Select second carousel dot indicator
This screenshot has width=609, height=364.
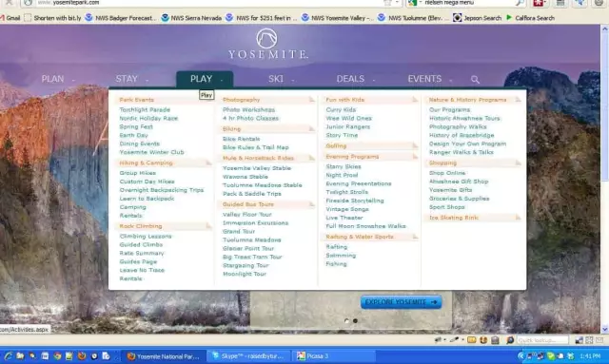click(x=355, y=321)
